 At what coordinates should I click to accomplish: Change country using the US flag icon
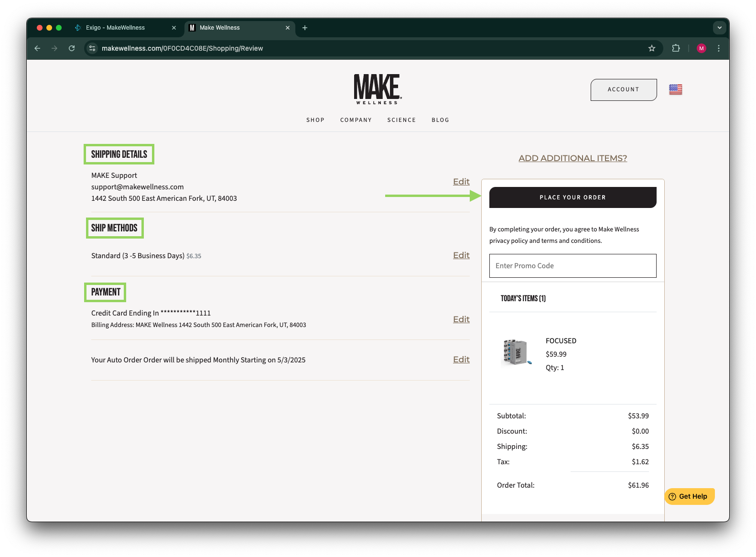[x=676, y=89]
